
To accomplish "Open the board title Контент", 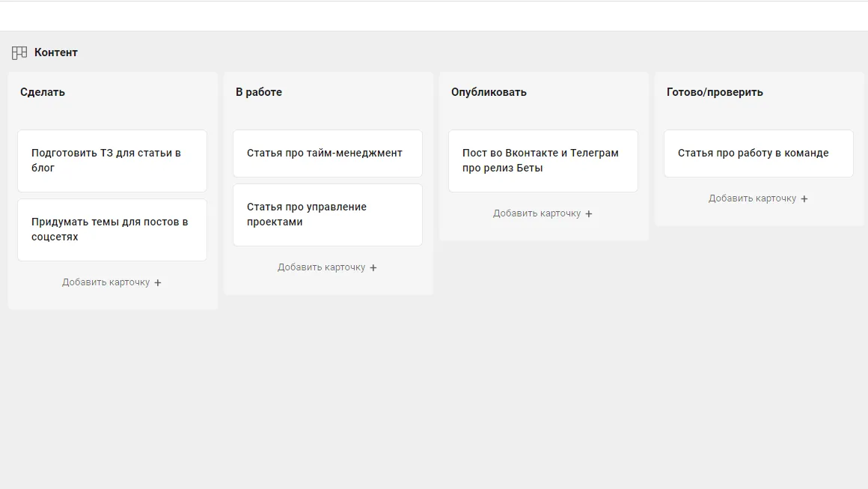I will click(56, 52).
